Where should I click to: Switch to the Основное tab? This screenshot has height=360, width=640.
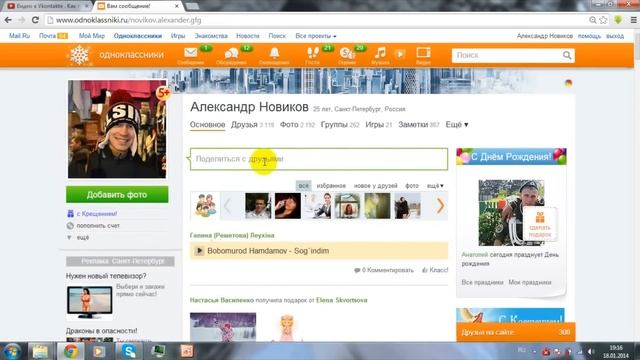point(207,124)
